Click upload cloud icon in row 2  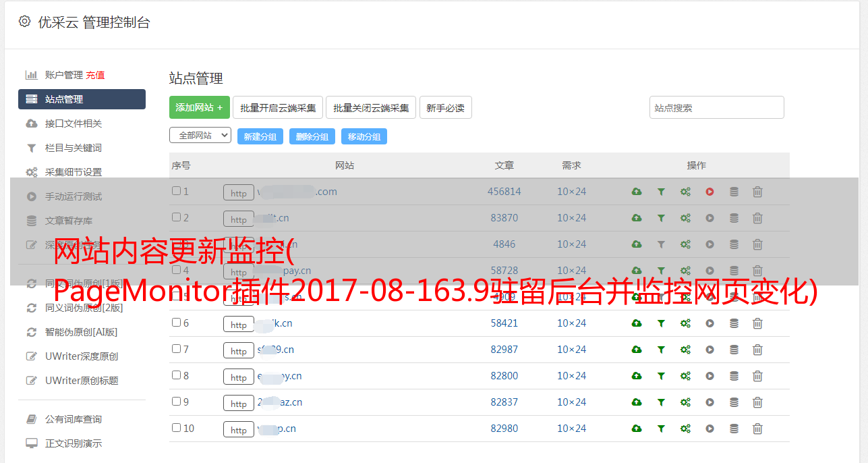tap(636, 218)
